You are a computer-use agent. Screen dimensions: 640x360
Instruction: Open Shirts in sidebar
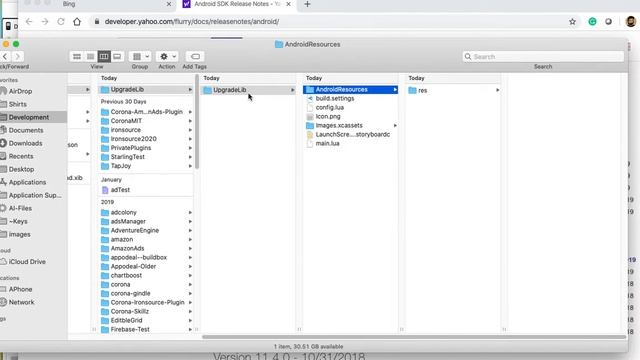(x=18, y=104)
